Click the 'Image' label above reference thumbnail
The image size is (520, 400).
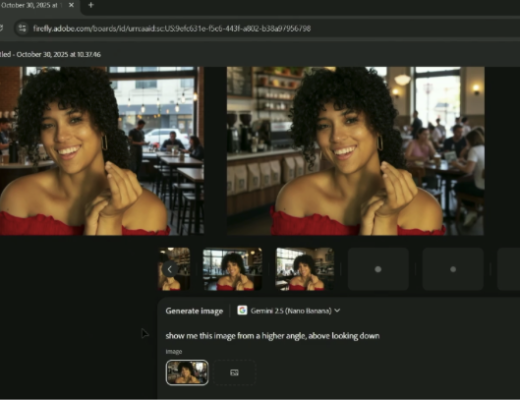coord(174,352)
